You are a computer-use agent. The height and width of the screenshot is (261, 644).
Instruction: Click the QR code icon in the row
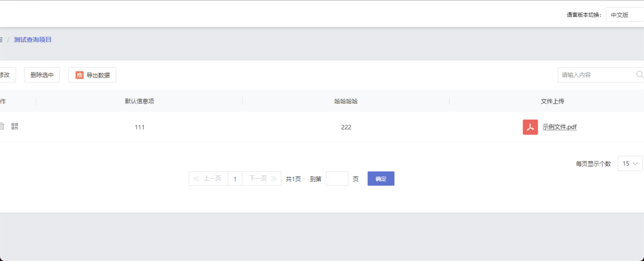coord(15,126)
